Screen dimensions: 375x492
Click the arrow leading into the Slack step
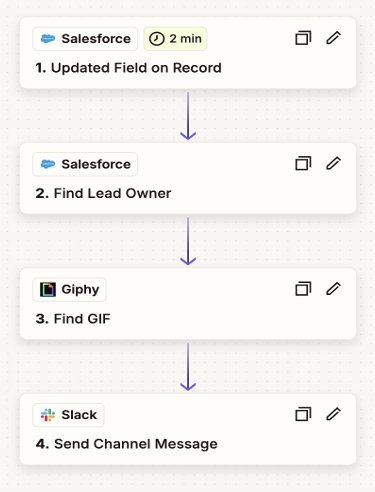[188, 367]
